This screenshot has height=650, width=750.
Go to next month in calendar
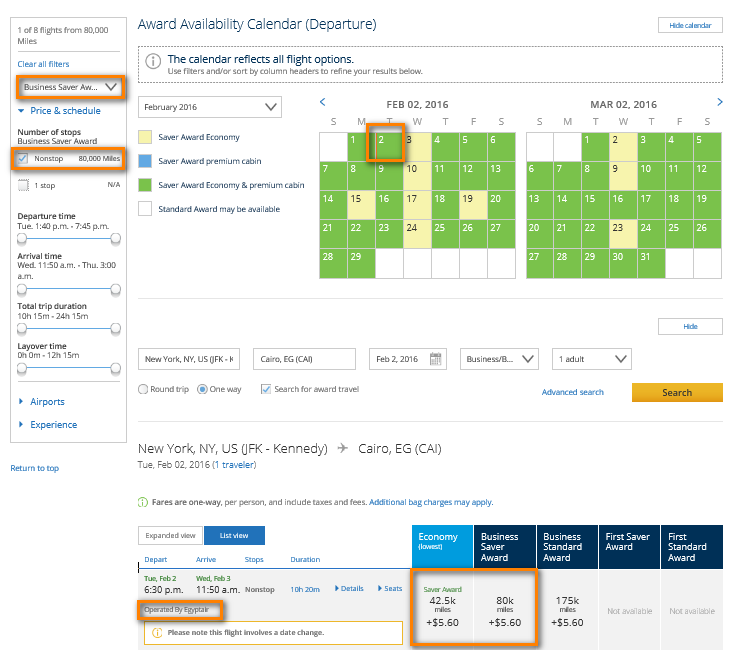tap(719, 102)
